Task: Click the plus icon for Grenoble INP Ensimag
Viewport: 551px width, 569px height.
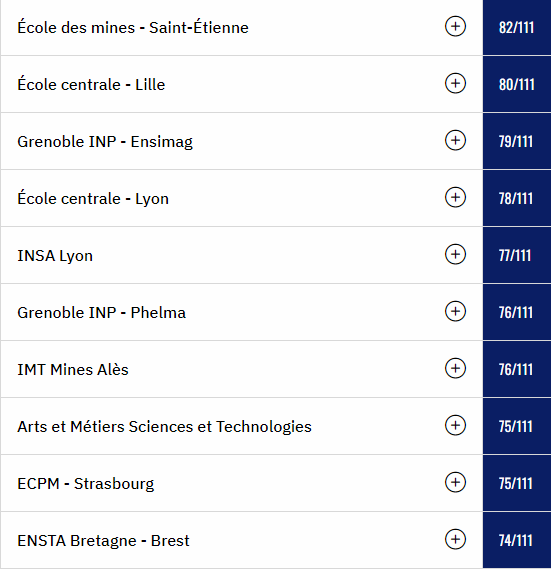Action: click(455, 140)
